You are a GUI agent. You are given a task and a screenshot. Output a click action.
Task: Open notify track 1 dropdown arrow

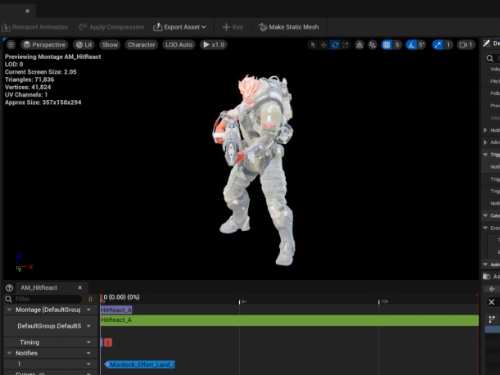point(88,364)
